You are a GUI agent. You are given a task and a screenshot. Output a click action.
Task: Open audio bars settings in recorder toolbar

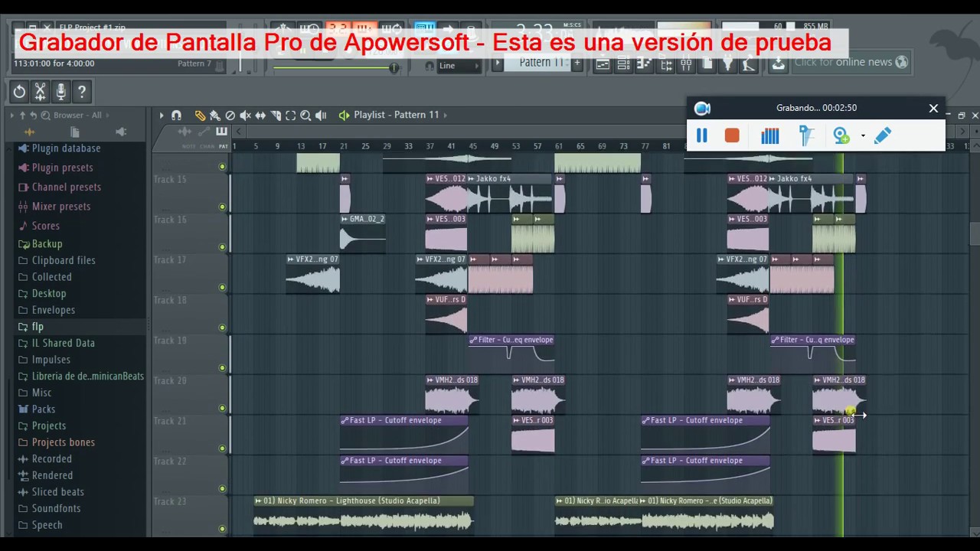769,135
